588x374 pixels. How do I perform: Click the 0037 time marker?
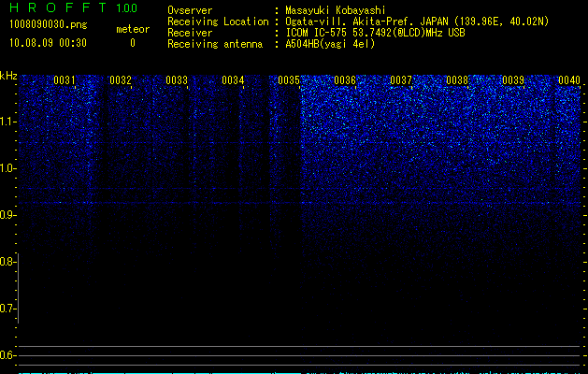[401, 80]
